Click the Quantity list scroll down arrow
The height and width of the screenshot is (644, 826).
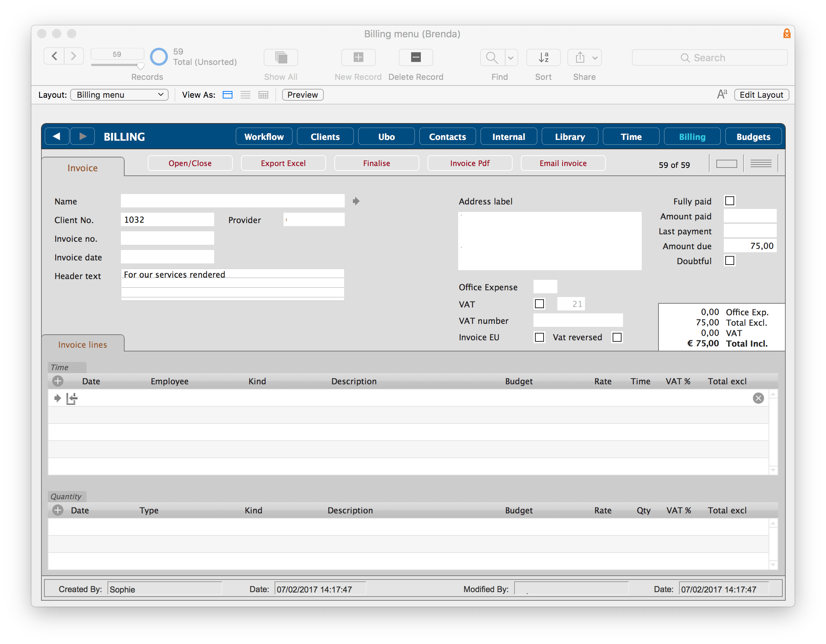pyautogui.click(x=773, y=565)
